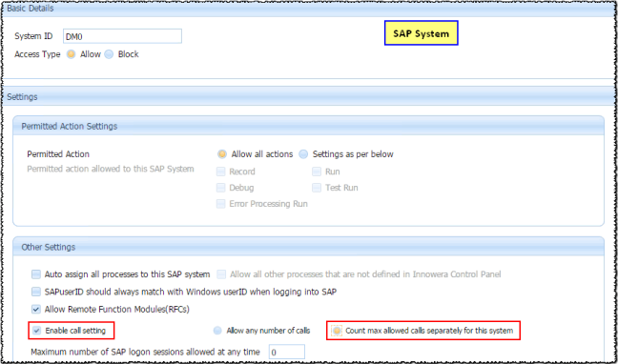The width and height of the screenshot is (618, 364).
Task: Tick the Test Run checkbox
Action: pos(317,188)
